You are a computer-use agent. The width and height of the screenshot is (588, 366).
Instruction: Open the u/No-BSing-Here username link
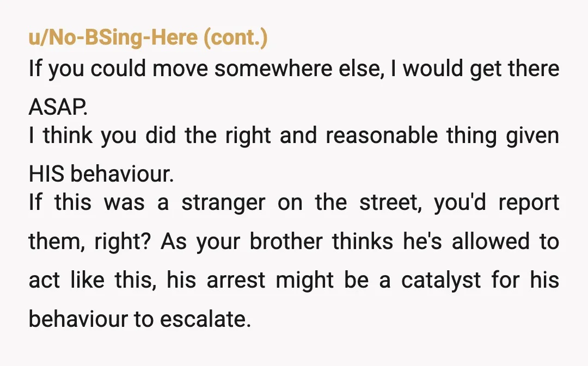click(113, 38)
